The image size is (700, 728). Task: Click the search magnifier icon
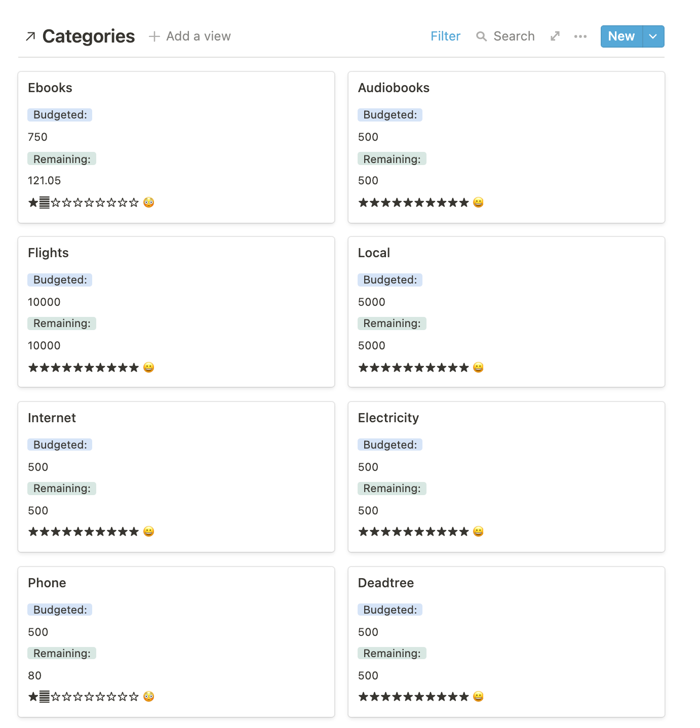pos(481,36)
